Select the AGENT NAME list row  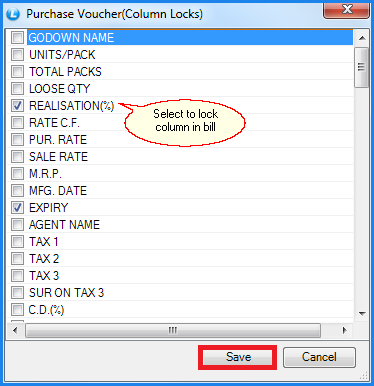pyautogui.click(x=180, y=225)
